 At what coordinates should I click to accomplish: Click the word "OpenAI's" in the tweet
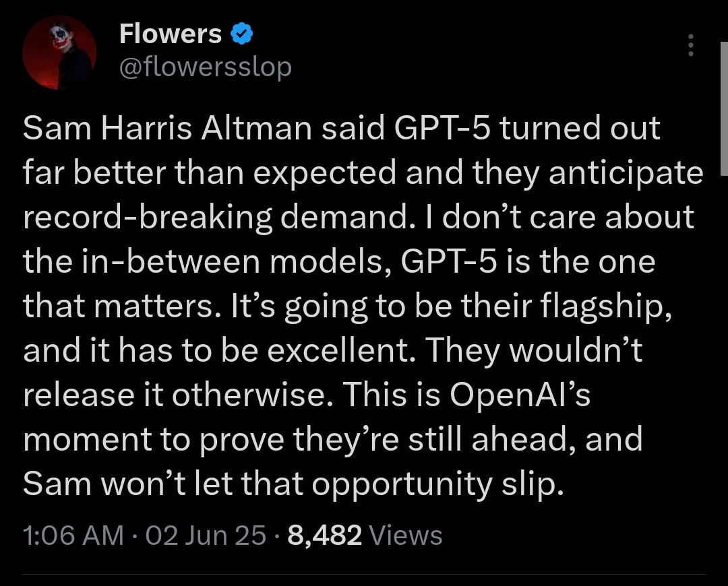pyautogui.click(x=520, y=395)
